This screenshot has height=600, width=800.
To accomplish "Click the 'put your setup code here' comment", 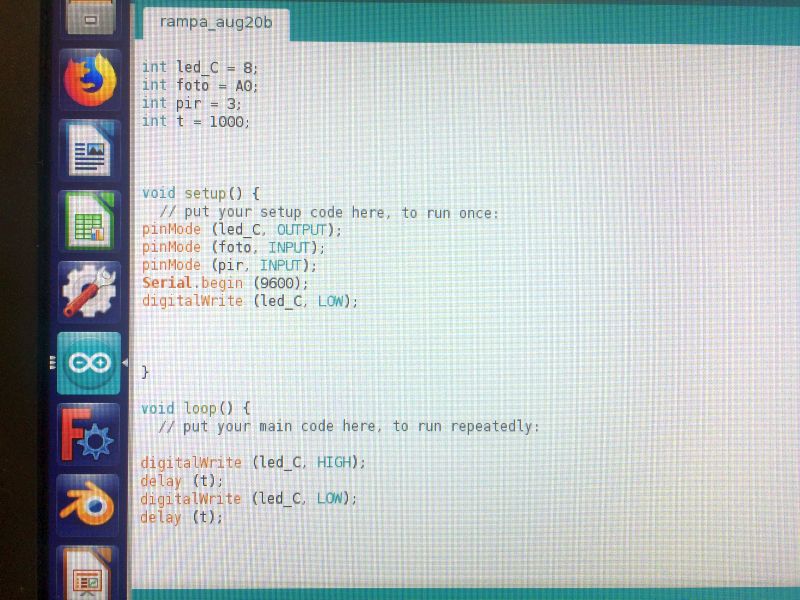I will coord(329,212).
